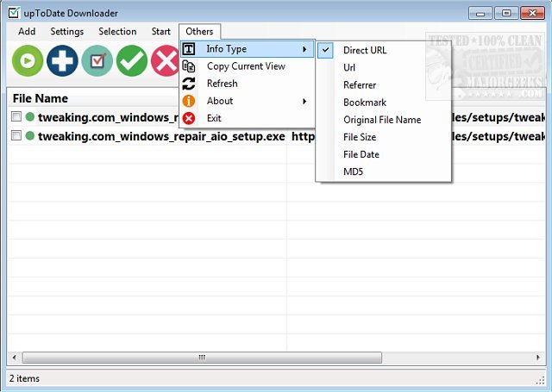Select File Size info type
The image size is (552, 392).
click(384, 137)
